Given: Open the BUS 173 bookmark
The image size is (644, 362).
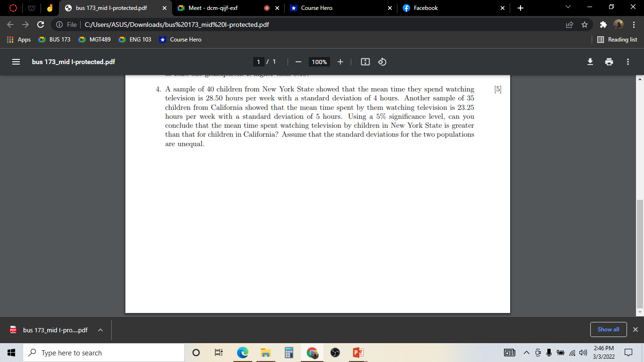Looking at the screenshot, I should (54, 40).
